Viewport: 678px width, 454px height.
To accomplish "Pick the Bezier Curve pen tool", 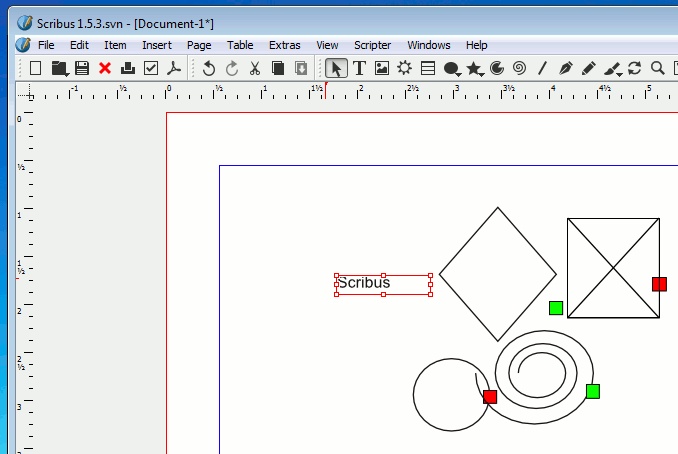I will click(x=566, y=68).
